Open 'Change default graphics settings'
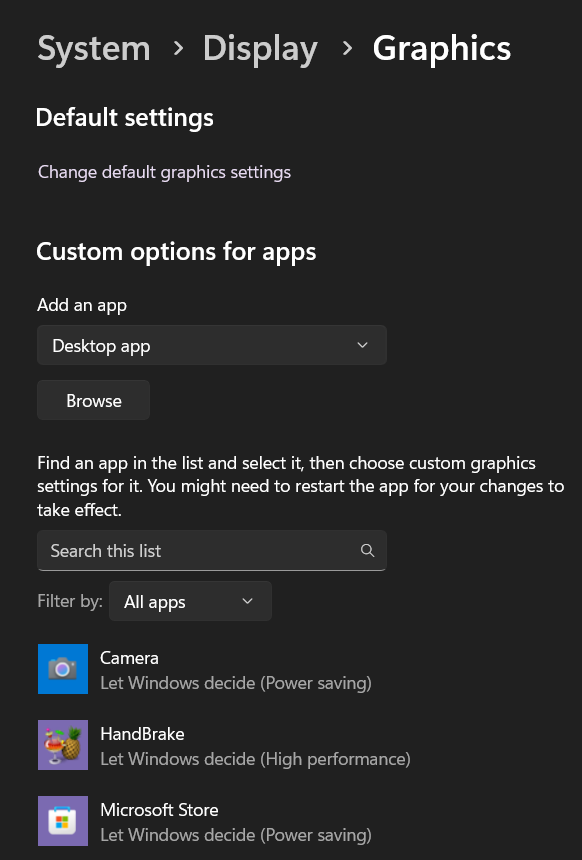The width and height of the screenshot is (582, 860). point(164,171)
